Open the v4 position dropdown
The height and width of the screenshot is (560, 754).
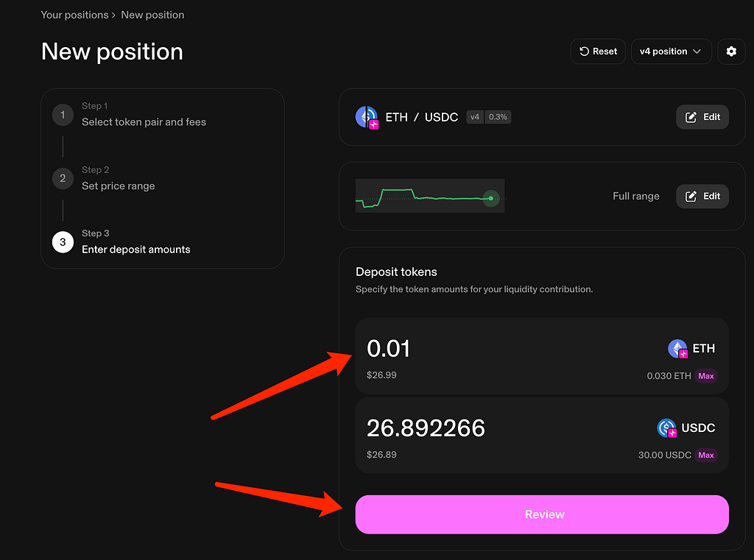click(x=671, y=52)
